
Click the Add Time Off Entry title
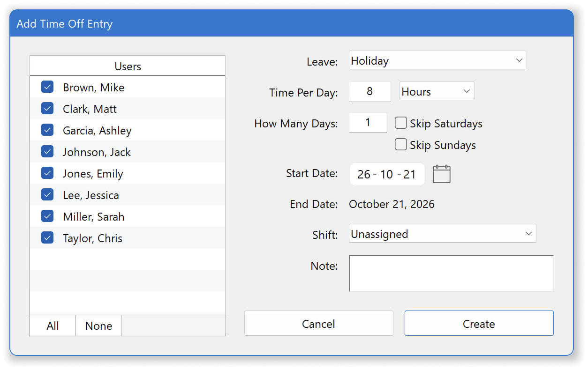click(64, 24)
